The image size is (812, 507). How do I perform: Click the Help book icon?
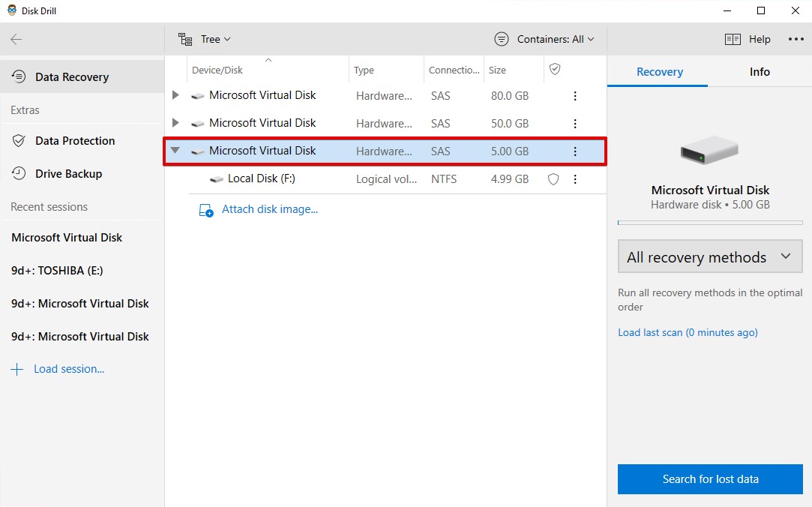click(x=733, y=39)
